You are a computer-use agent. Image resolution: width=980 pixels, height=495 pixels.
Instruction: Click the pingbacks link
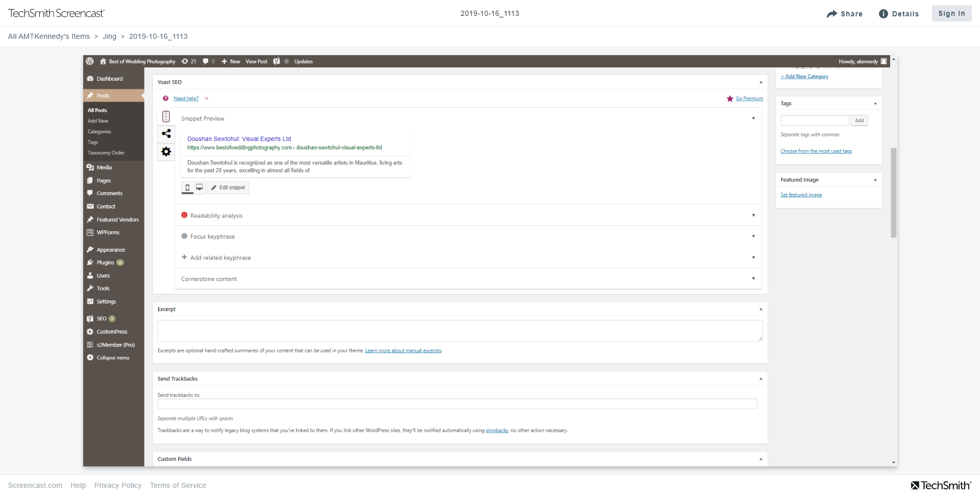tap(497, 431)
